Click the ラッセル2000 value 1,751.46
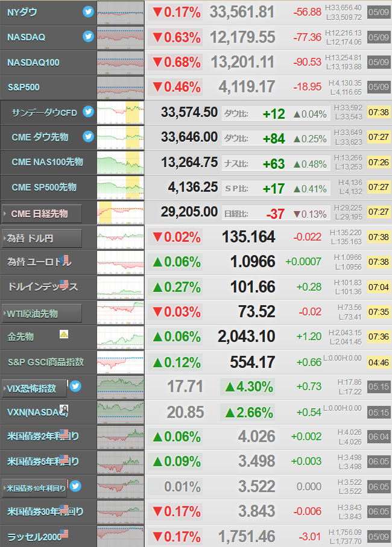 click(x=247, y=537)
